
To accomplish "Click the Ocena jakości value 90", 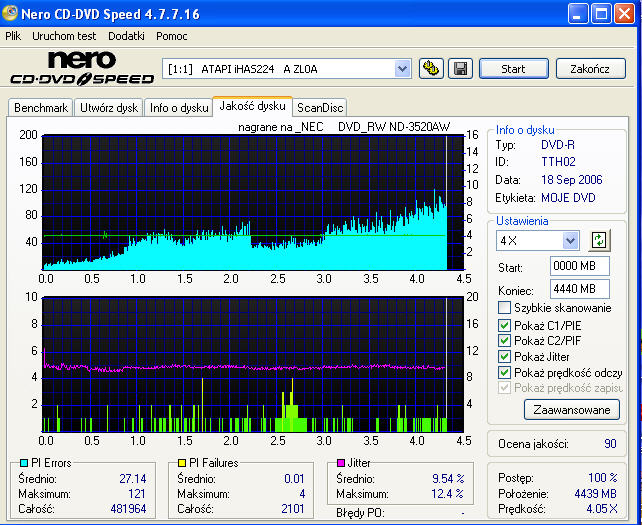I will point(610,444).
